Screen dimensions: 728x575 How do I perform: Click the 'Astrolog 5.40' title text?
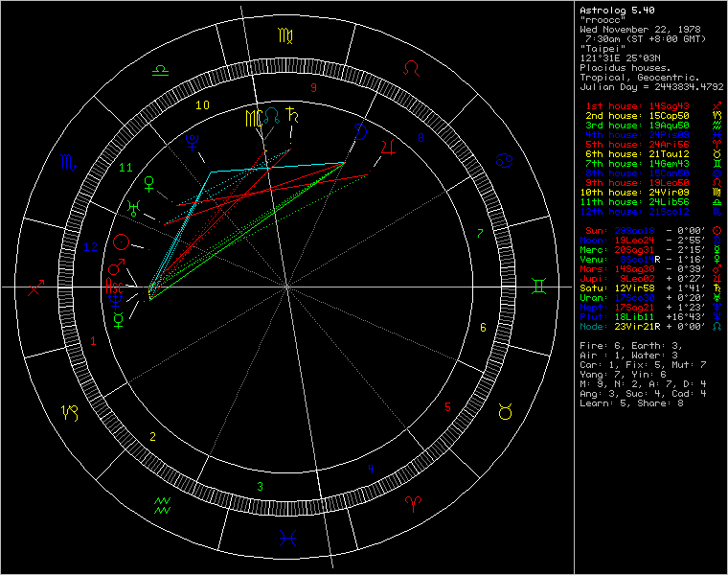618,11
